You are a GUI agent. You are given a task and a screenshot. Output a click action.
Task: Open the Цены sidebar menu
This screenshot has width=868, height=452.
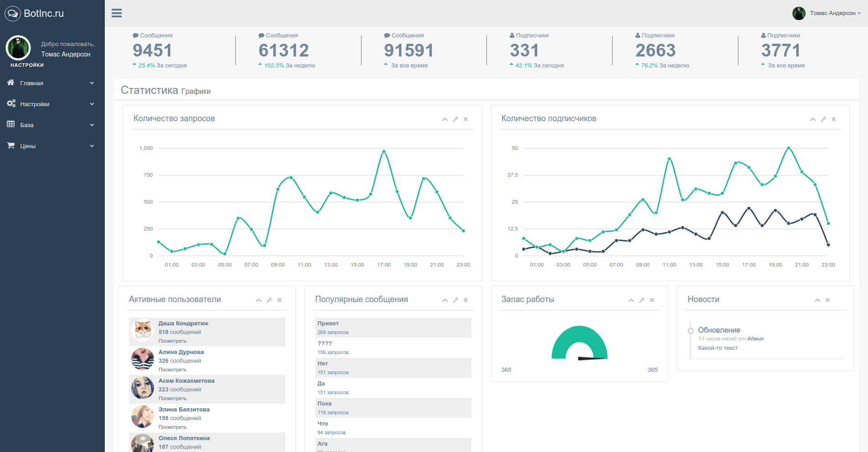[50, 146]
